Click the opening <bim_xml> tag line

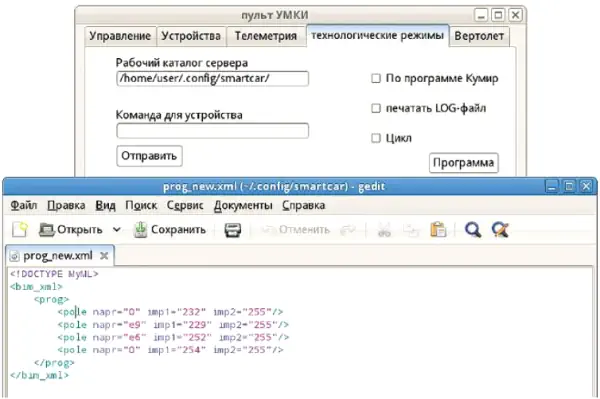click(x=36, y=287)
